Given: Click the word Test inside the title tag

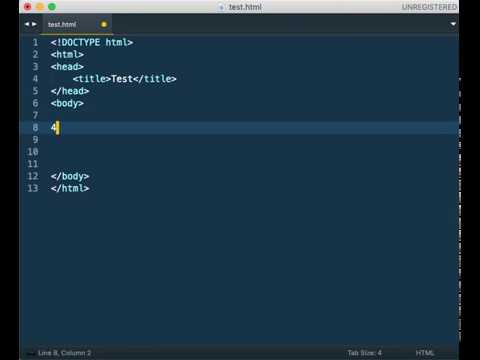Looking at the screenshot, I should point(122,79).
